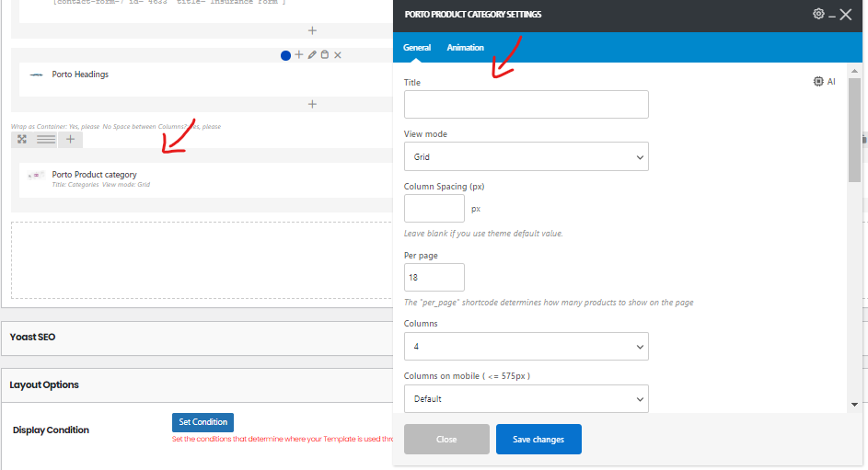This screenshot has width=868, height=470.
Task: Click the Title input field
Action: click(526, 105)
